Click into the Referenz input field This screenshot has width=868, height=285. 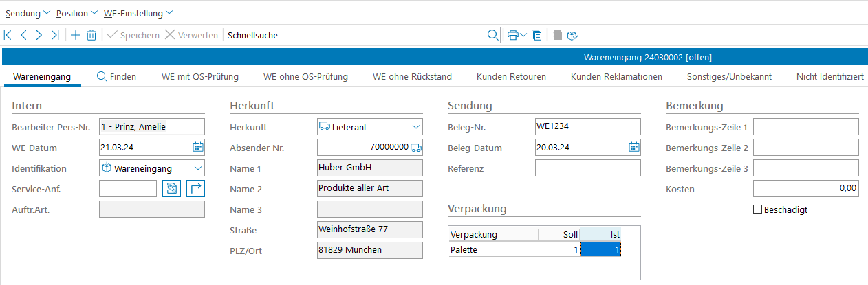(x=587, y=168)
